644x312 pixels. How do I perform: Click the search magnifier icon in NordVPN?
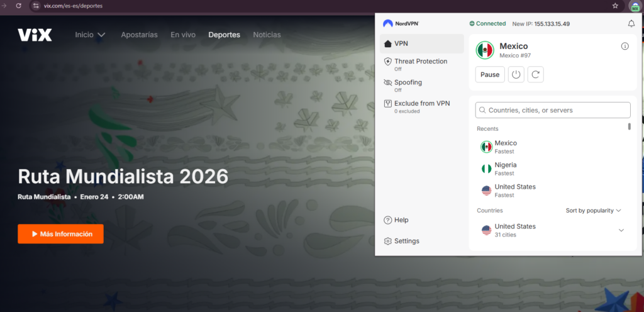pos(482,110)
